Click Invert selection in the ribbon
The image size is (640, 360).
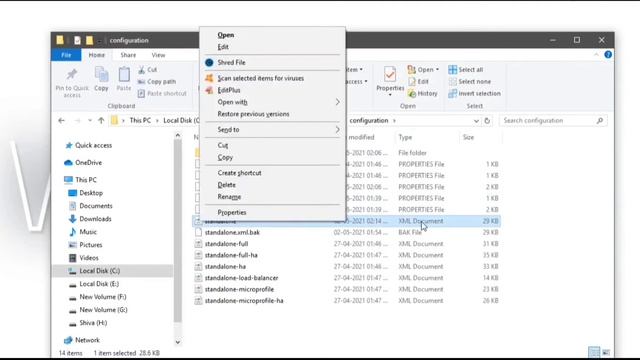click(475, 93)
